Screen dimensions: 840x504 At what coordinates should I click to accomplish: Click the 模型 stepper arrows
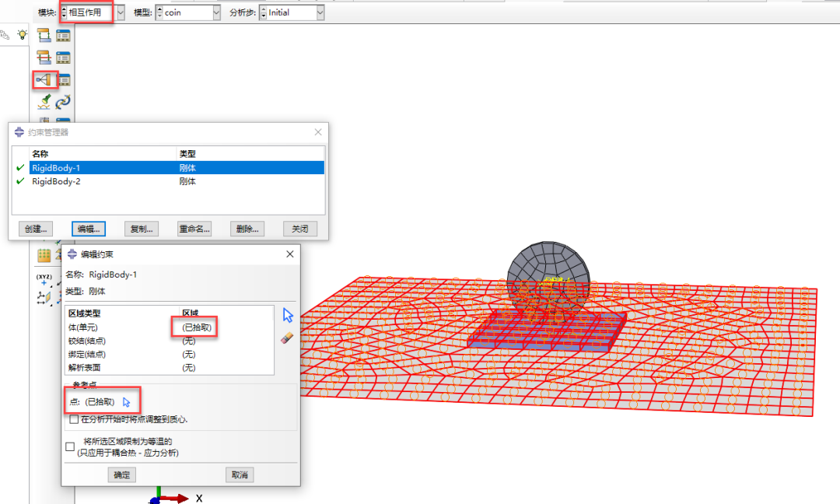click(x=159, y=12)
